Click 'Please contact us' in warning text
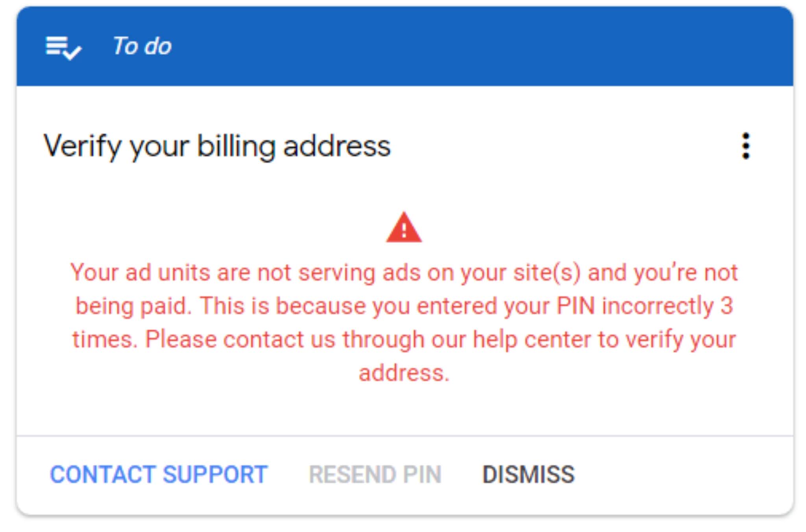 pyautogui.click(x=240, y=339)
